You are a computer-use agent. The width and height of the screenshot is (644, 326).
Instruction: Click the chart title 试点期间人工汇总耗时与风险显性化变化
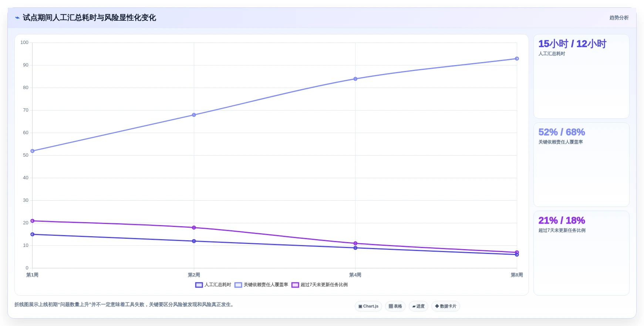click(x=90, y=18)
